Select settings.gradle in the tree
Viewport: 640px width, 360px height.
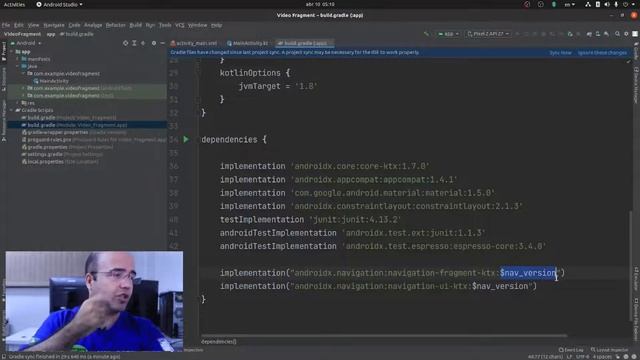click(62, 154)
